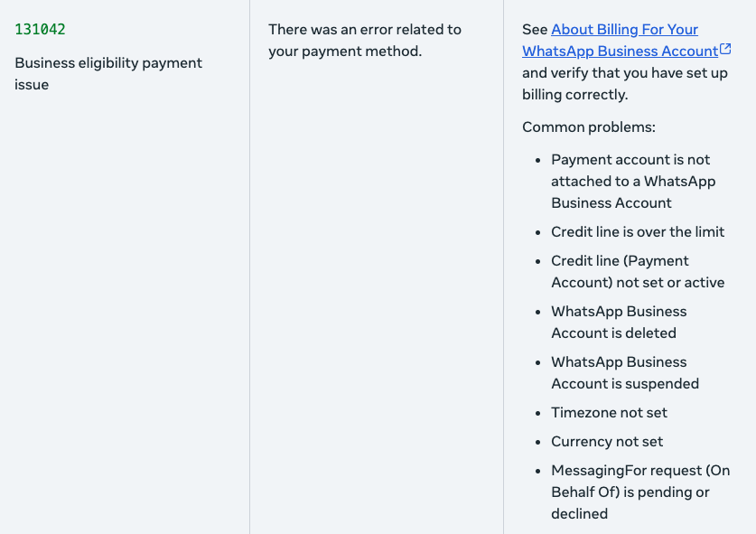Click the bullet dot before "Timezone not set"
This screenshot has height=534, width=756.
[x=537, y=413]
